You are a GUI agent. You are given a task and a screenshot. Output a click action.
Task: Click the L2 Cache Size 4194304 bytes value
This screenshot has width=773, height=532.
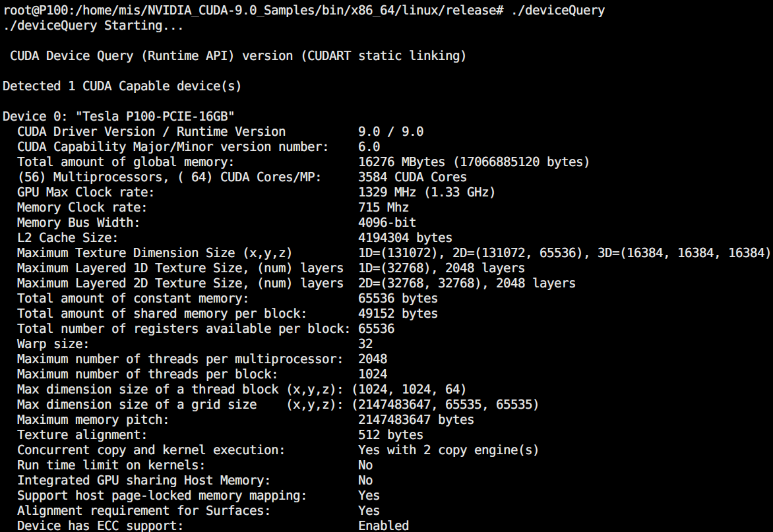[405, 237]
